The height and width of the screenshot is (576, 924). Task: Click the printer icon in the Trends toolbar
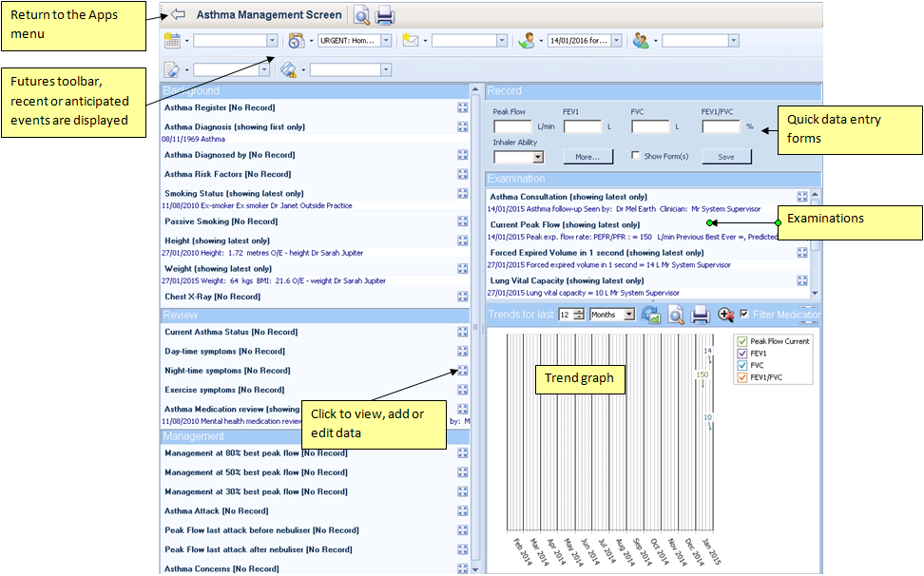(701, 315)
